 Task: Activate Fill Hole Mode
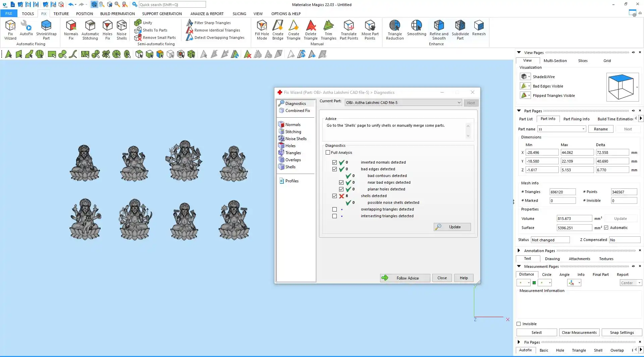pyautogui.click(x=262, y=29)
